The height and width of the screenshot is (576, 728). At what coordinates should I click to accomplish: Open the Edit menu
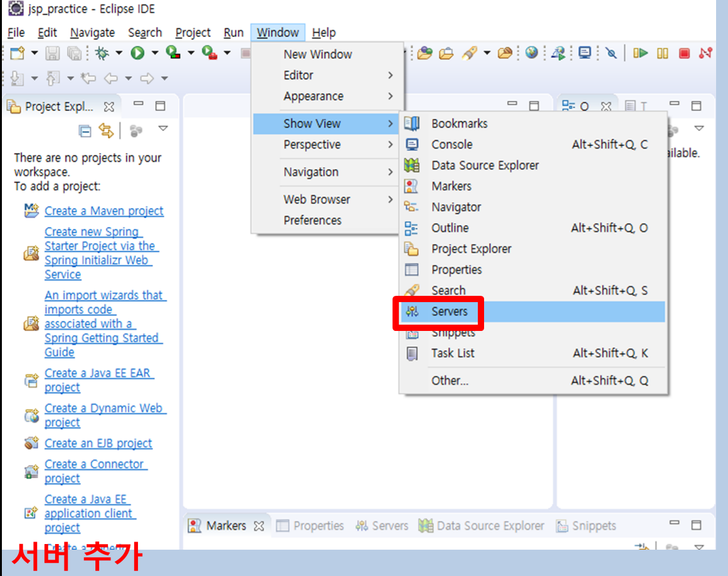click(48, 33)
